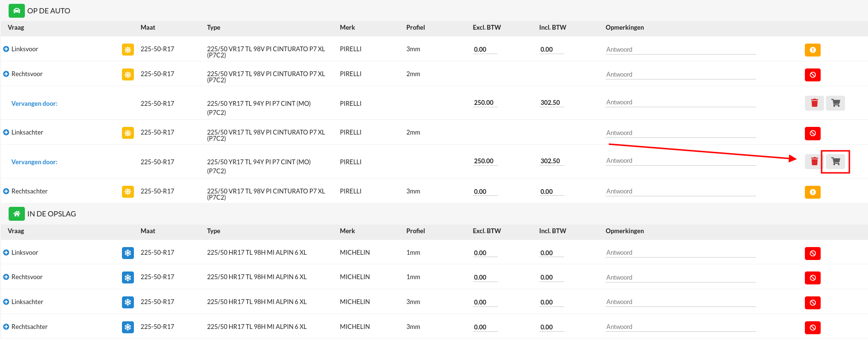Image resolution: width=868 pixels, height=339 pixels.
Task: Expand the Linksvoor row in OP DE AUTO
Action: tap(6, 49)
